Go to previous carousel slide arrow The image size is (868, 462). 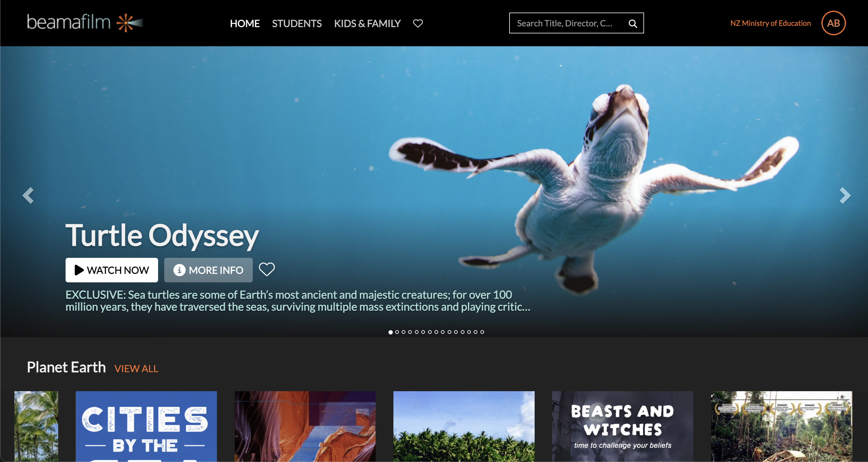[28, 196]
